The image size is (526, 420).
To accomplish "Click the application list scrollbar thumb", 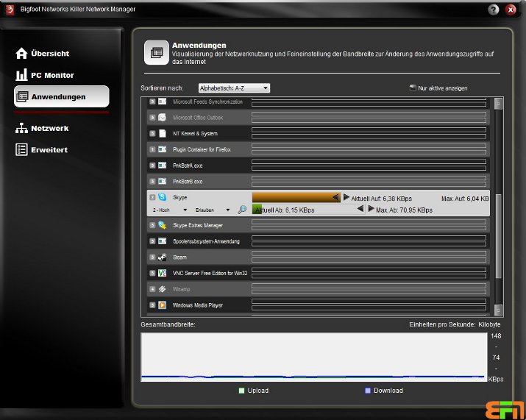I will [498, 236].
